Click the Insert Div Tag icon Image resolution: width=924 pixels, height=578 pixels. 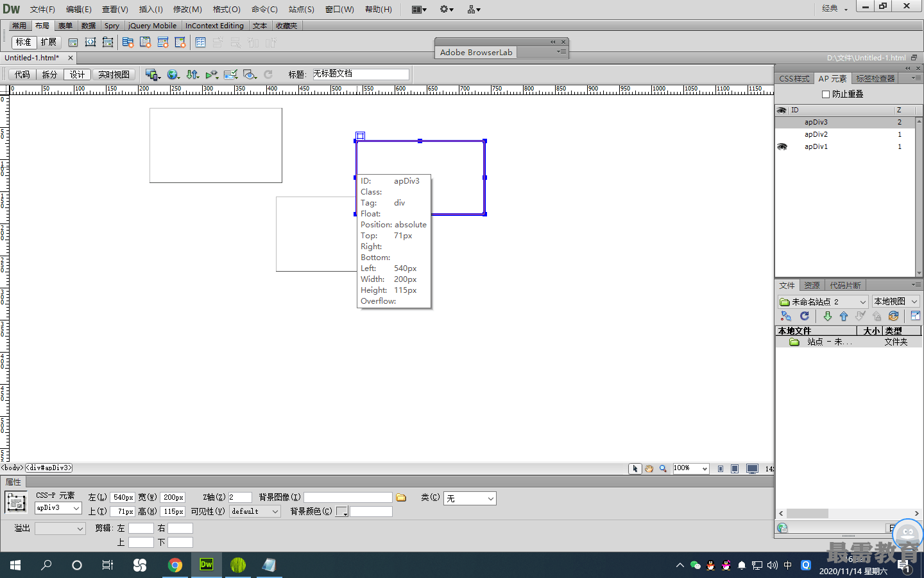tap(73, 42)
